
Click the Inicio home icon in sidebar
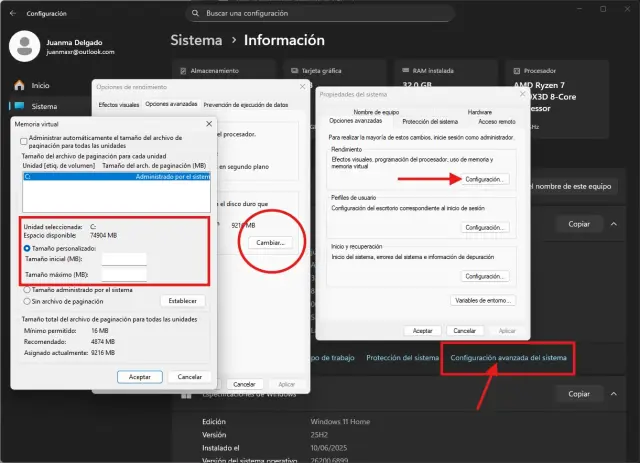16,86
